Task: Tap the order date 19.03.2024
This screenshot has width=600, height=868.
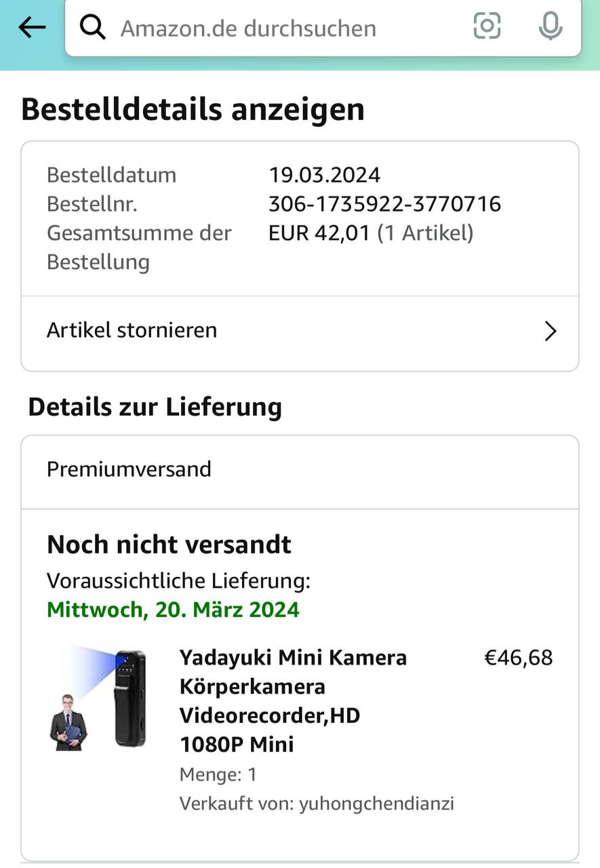Action: 324,175
